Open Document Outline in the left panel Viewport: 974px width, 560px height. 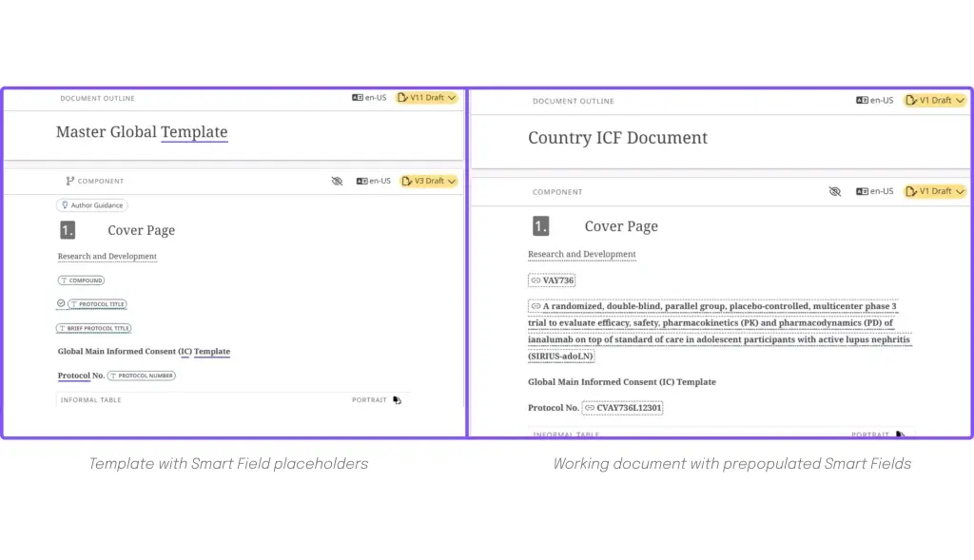pos(98,98)
